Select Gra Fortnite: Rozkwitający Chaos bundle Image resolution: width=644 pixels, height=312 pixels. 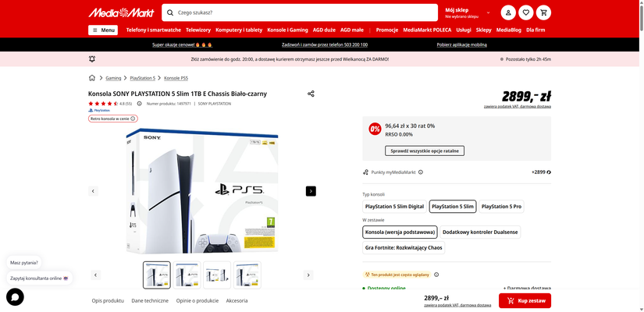(404, 247)
